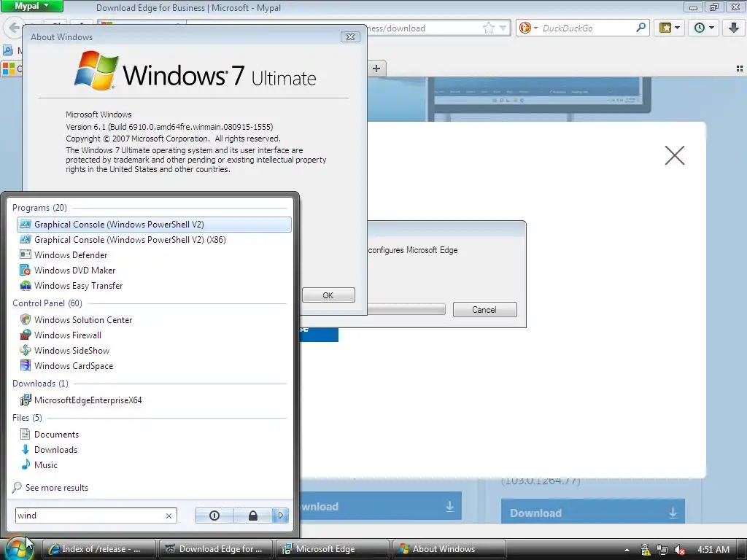Switch to Microsoft Edge taskbar item
Viewport: 747px width, 560px height.
tap(333, 549)
